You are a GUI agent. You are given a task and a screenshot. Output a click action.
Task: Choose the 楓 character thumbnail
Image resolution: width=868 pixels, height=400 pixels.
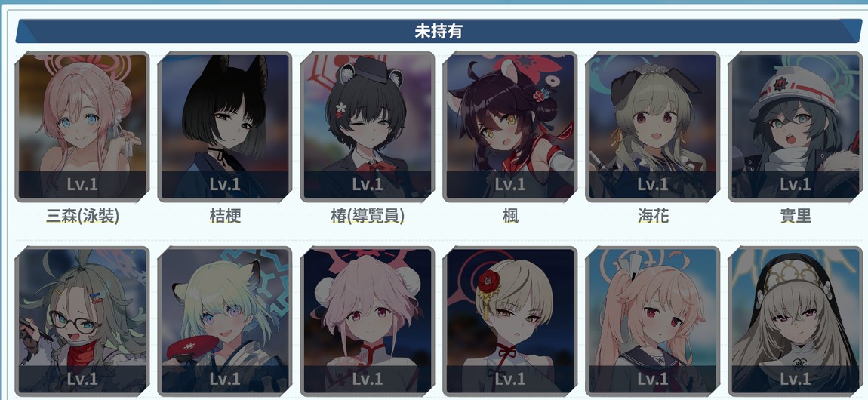(x=509, y=127)
